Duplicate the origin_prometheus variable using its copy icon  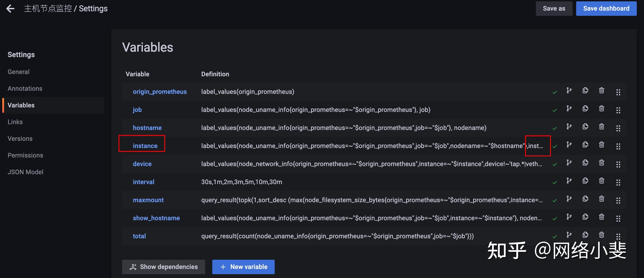(585, 91)
